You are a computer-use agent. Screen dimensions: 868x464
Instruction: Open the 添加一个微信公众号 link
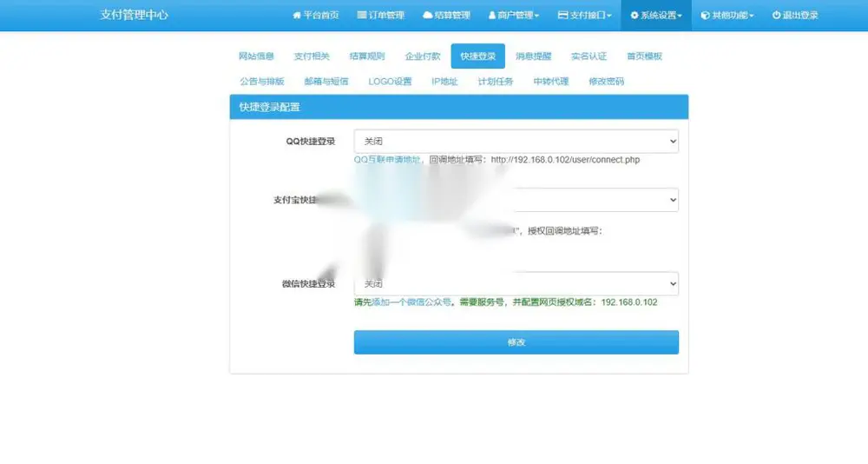[411, 302]
